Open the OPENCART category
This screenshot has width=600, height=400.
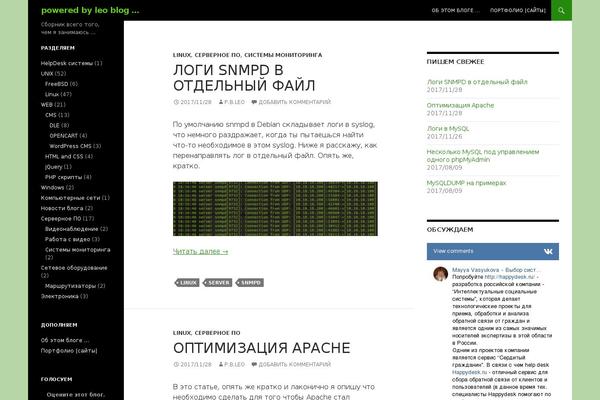click(64, 136)
